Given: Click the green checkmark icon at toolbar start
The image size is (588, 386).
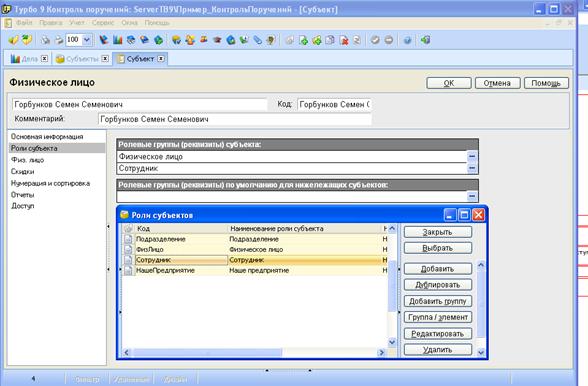Looking at the screenshot, I should click(x=14, y=40).
